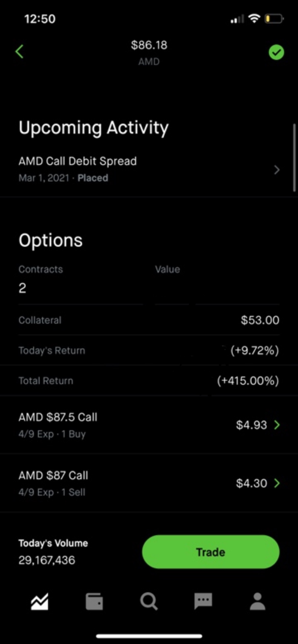
Task: Tap the battery status icon
Action: [x=274, y=19]
